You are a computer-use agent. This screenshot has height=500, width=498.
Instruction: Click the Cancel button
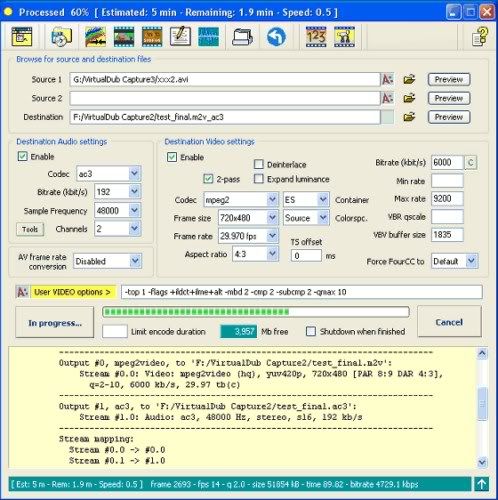tap(449, 322)
